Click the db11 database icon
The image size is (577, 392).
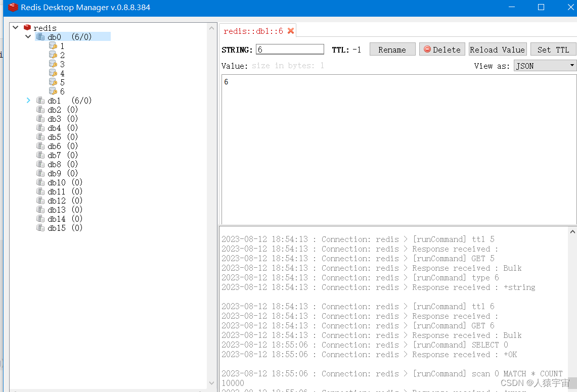40,191
